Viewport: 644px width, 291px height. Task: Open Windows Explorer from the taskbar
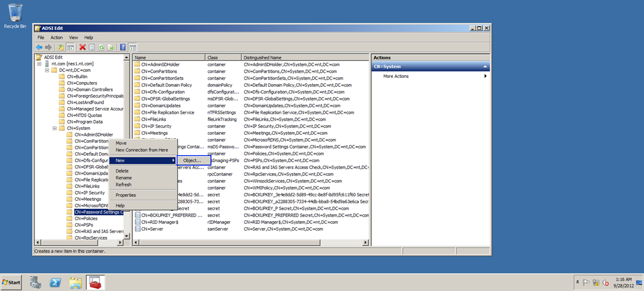pos(76,282)
